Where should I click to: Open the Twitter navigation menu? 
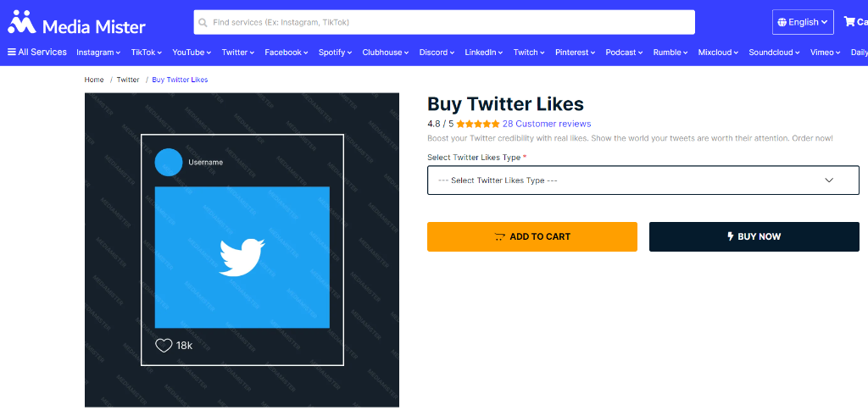click(238, 53)
